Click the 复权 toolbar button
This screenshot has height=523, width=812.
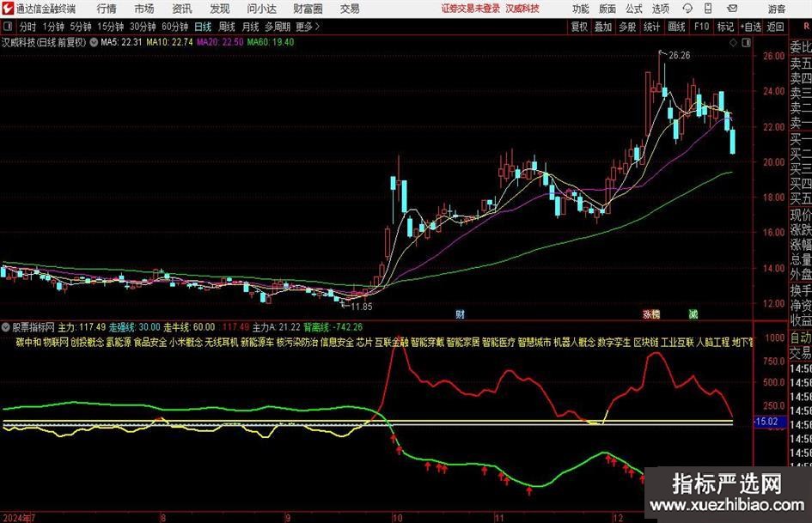click(579, 27)
